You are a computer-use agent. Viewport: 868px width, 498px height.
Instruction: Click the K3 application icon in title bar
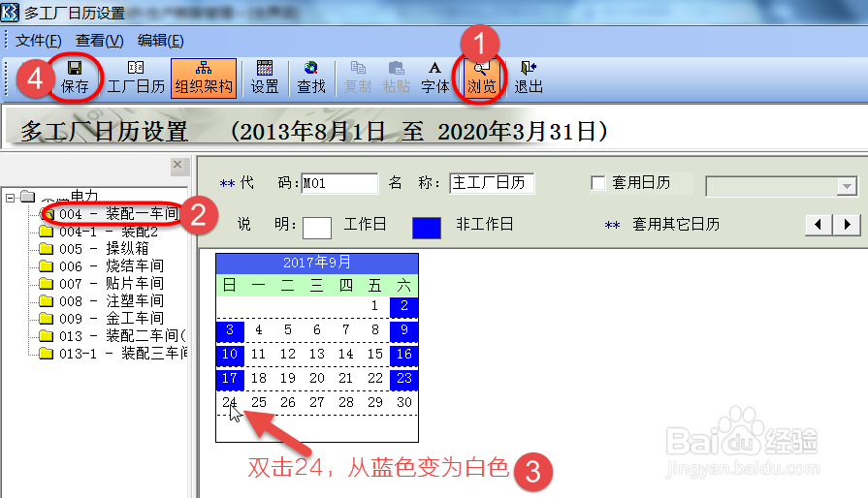click(10, 12)
